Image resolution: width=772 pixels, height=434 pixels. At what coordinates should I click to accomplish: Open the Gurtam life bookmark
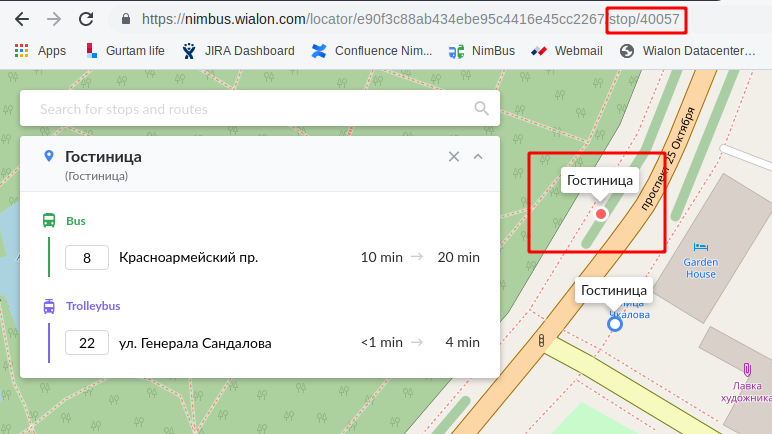pos(125,50)
